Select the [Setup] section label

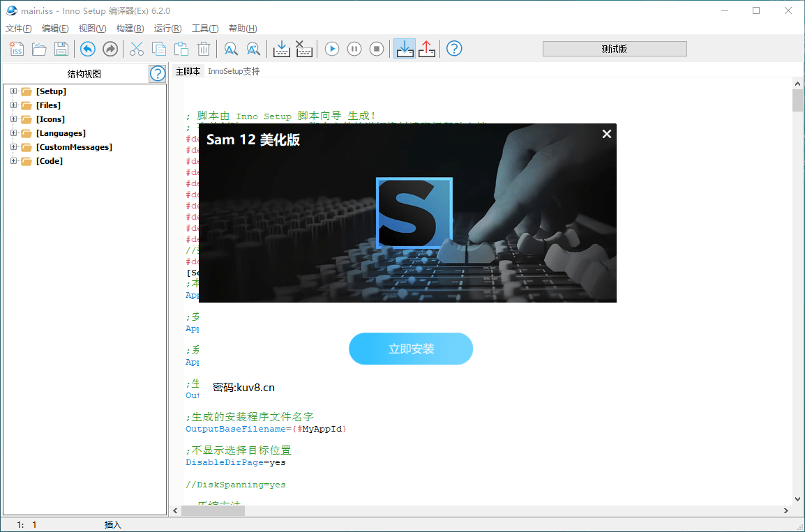click(51, 91)
